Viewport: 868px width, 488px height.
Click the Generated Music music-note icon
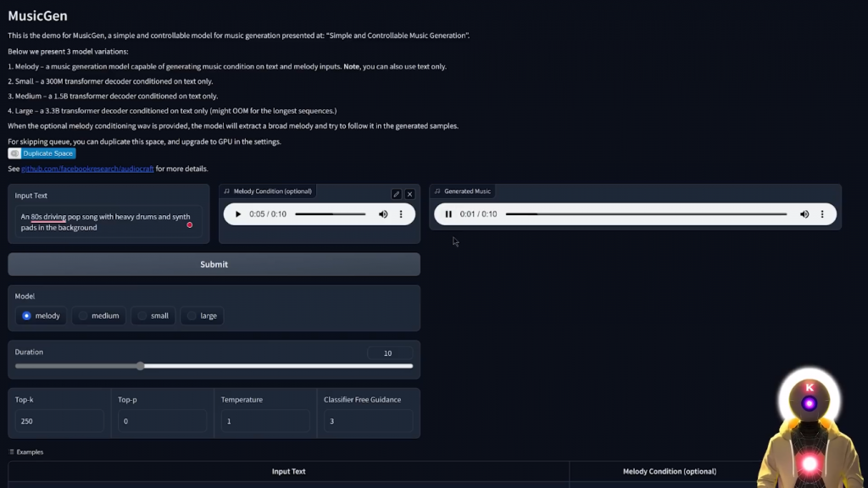pyautogui.click(x=437, y=191)
